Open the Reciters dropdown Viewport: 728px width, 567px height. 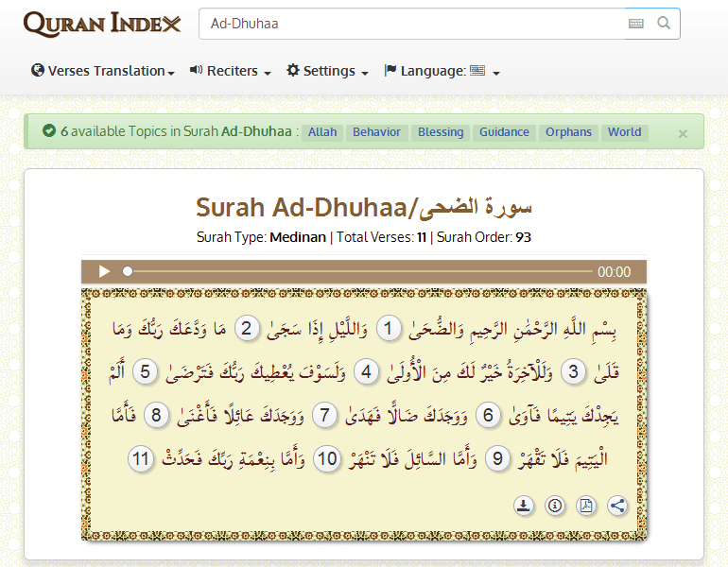231,71
